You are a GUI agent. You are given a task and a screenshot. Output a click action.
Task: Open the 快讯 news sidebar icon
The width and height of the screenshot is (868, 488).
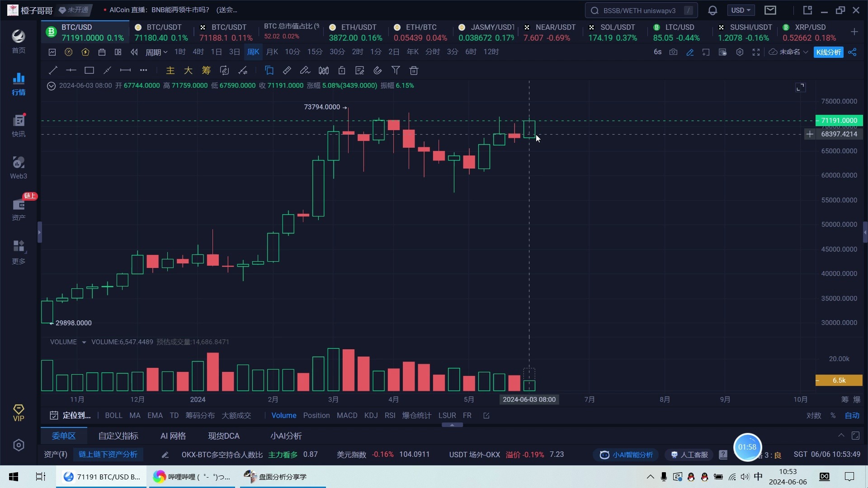pyautogui.click(x=19, y=125)
